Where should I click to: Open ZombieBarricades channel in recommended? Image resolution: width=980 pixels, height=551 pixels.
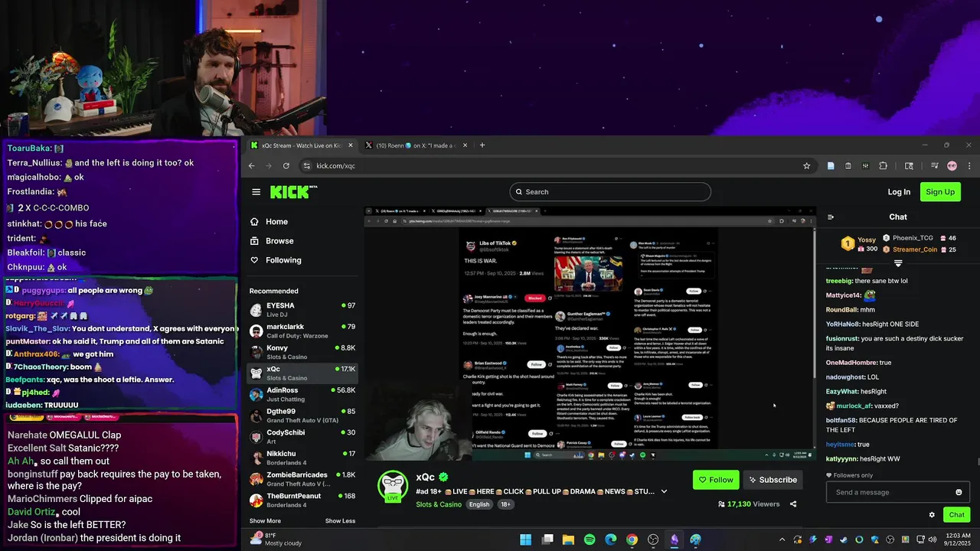click(x=302, y=479)
